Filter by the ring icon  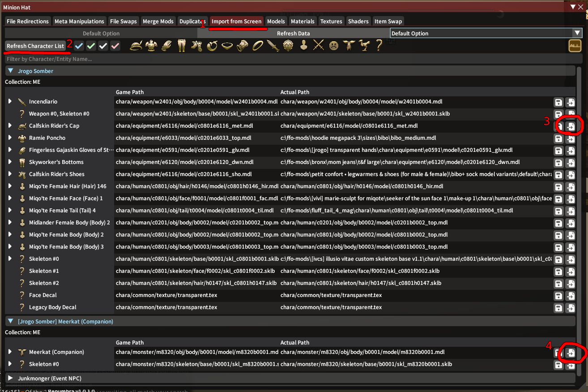click(x=257, y=45)
